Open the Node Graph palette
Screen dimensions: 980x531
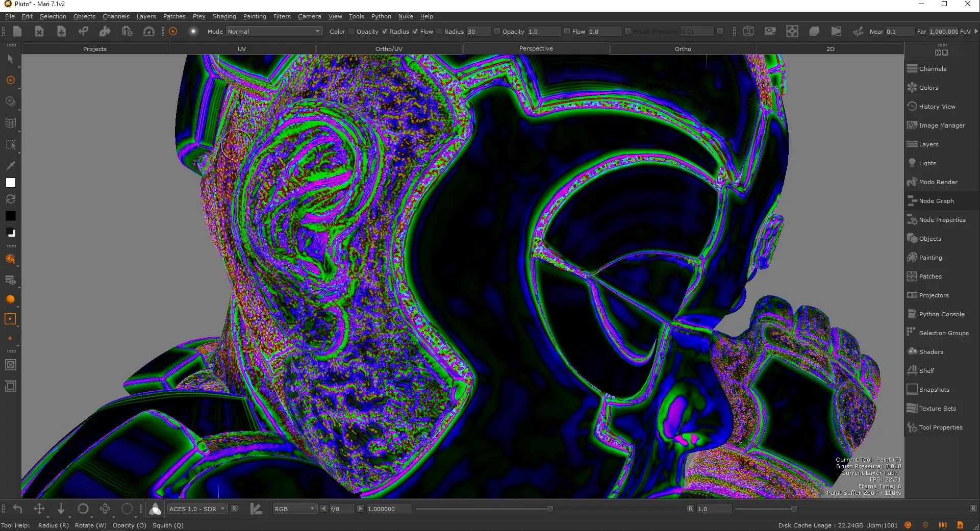tap(931, 201)
